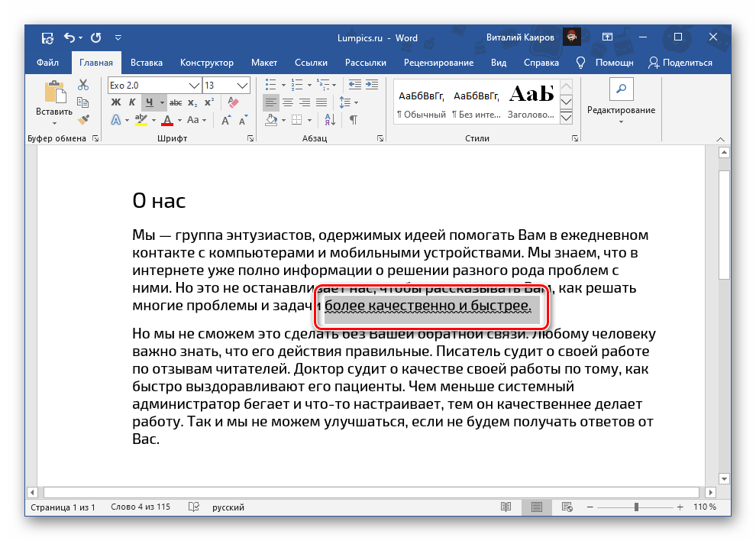
Task: Apply red font color
Action: click(x=167, y=120)
